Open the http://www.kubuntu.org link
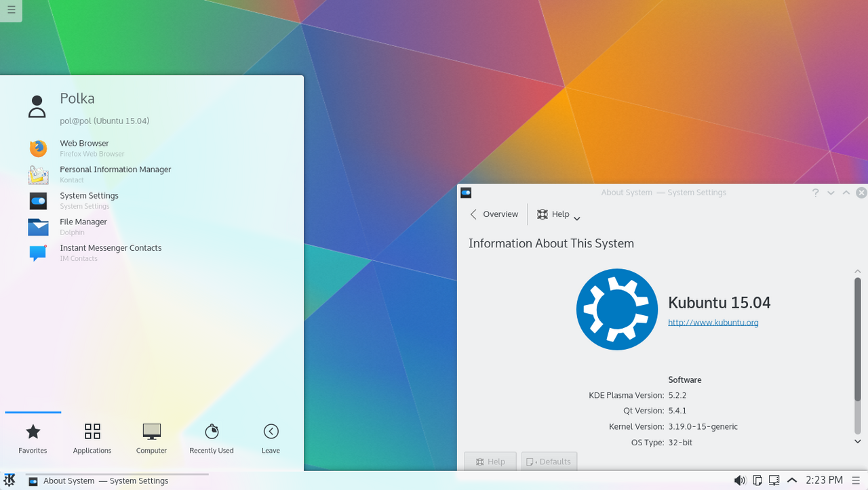Viewport: 868px width, 490px height. click(x=713, y=323)
